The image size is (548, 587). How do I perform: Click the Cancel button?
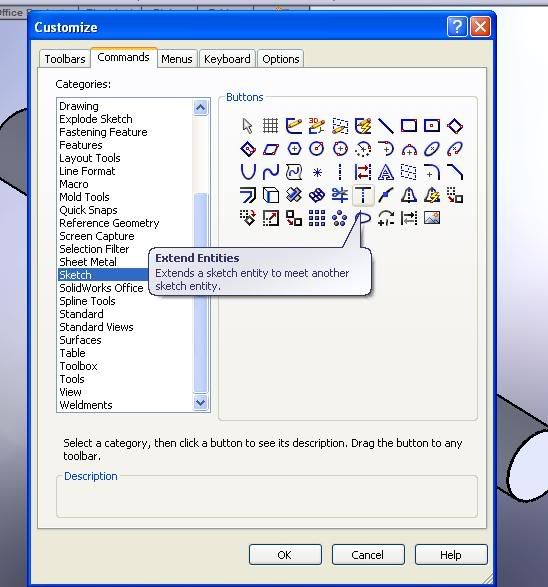point(368,554)
